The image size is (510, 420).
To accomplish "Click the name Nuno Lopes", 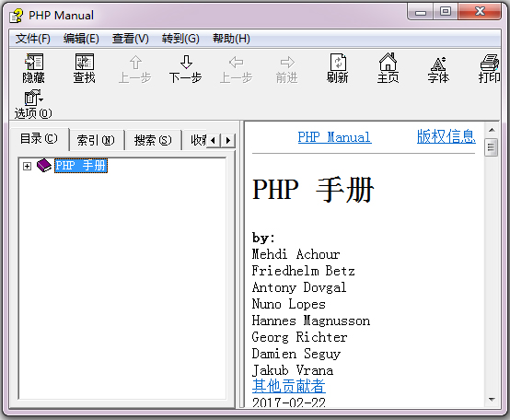I will pos(289,304).
